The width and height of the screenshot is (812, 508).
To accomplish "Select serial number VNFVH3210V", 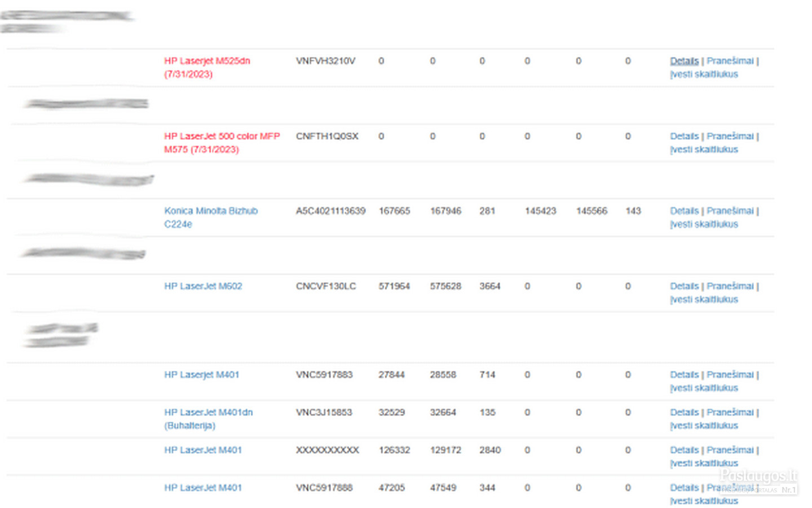I will click(x=325, y=61).
